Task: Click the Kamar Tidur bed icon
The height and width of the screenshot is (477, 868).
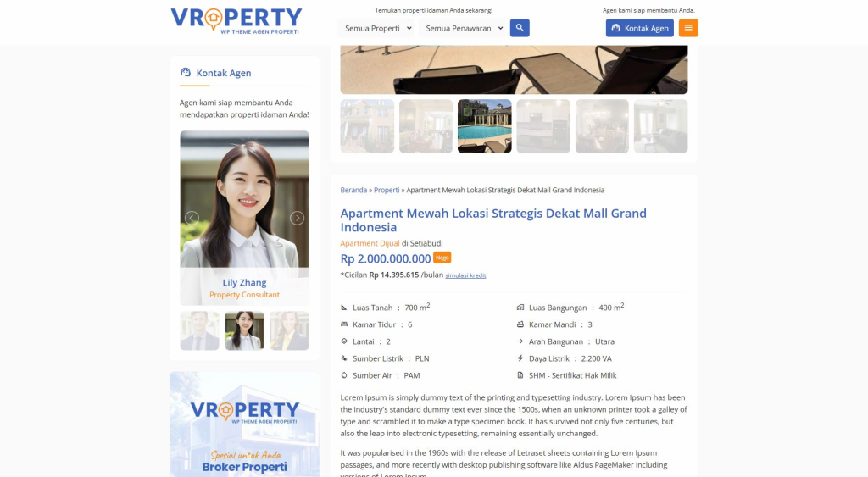Action: point(344,324)
